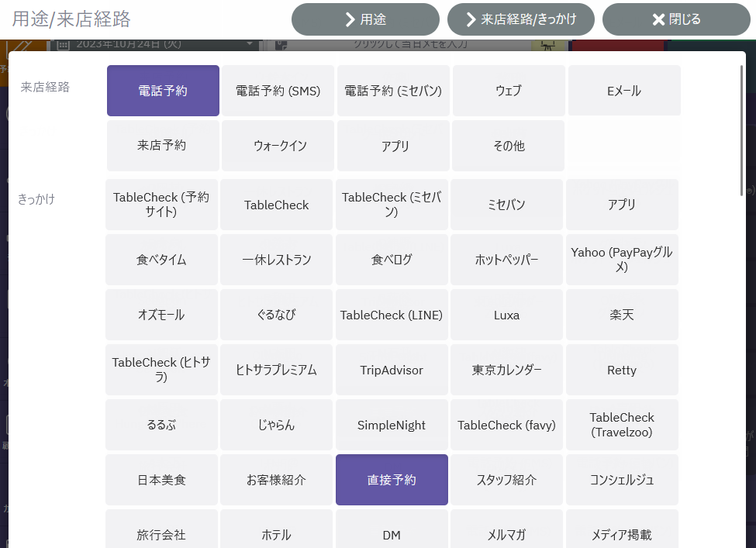Choose お客様紹介 as trigger
This screenshot has height=548, width=756.
pyautogui.click(x=276, y=480)
